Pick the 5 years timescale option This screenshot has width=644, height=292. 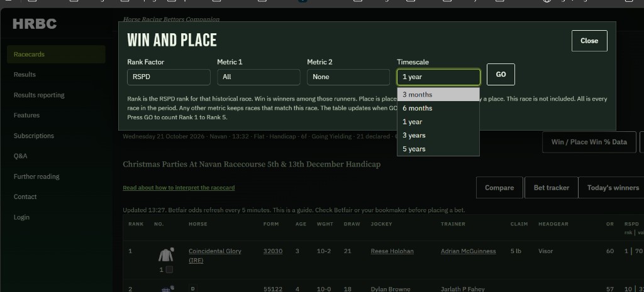pos(438,149)
